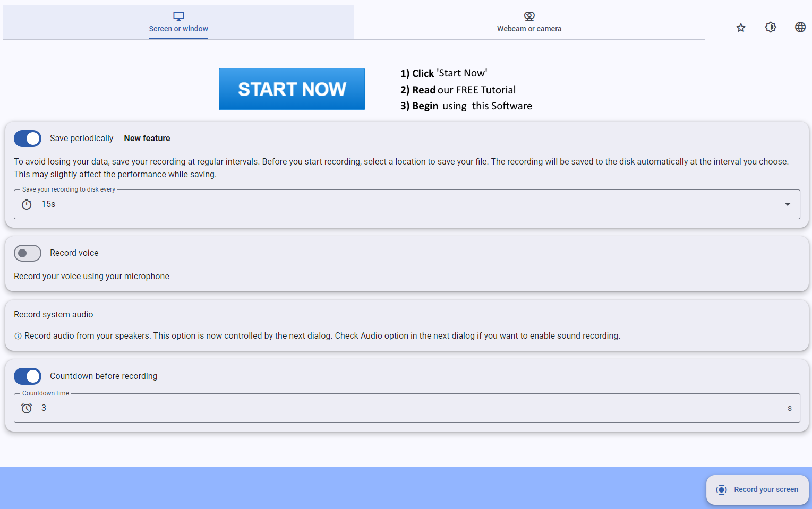Disable the Save periodically toggle
The width and height of the screenshot is (812, 509).
(x=28, y=139)
